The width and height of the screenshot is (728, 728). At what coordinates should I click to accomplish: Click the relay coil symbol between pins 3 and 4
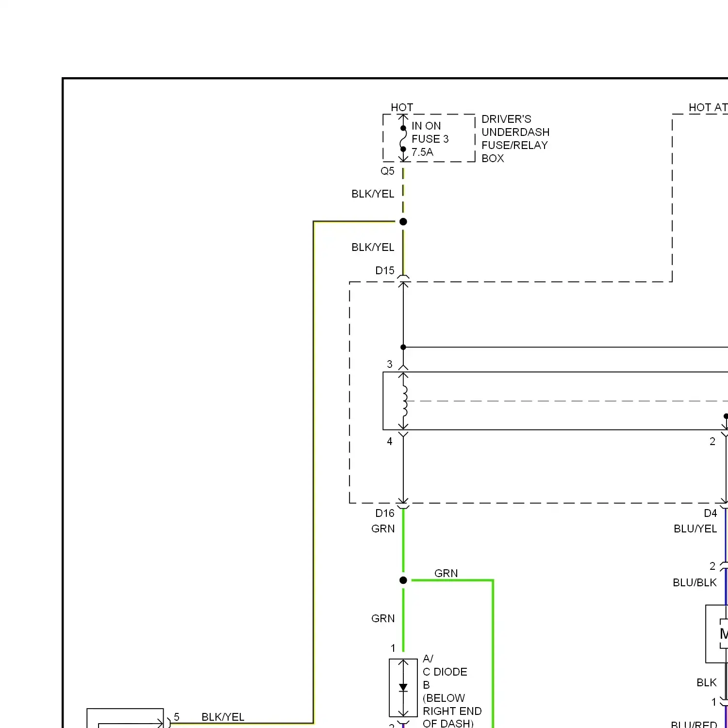tap(404, 401)
